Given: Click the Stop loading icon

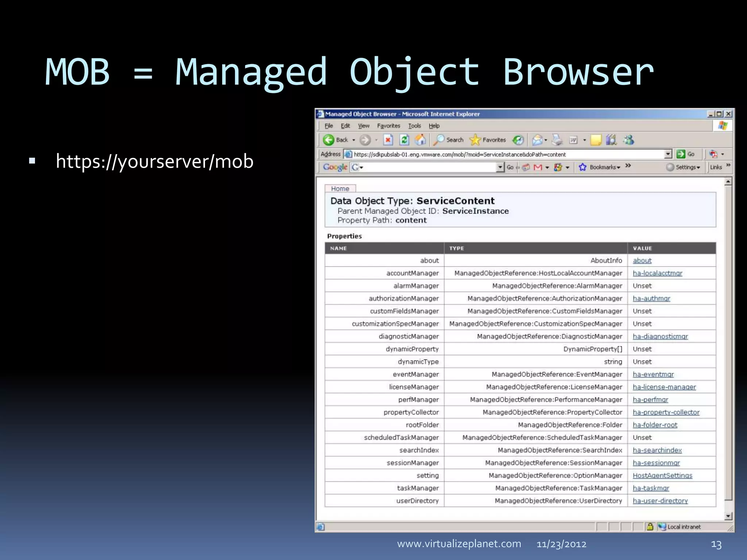Looking at the screenshot, I should (x=388, y=140).
